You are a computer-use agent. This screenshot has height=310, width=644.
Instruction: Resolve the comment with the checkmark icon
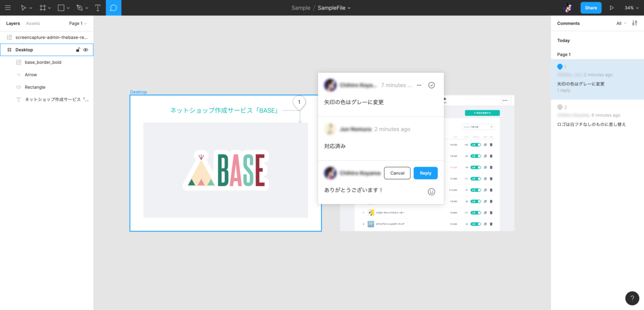[431, 85]
